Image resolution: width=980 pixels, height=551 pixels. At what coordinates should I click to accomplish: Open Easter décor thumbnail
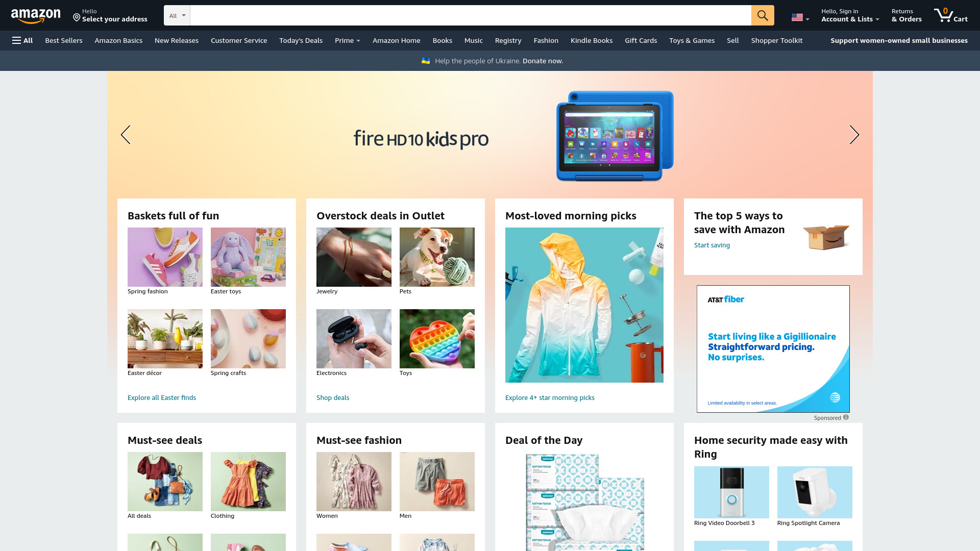[165, 339]
